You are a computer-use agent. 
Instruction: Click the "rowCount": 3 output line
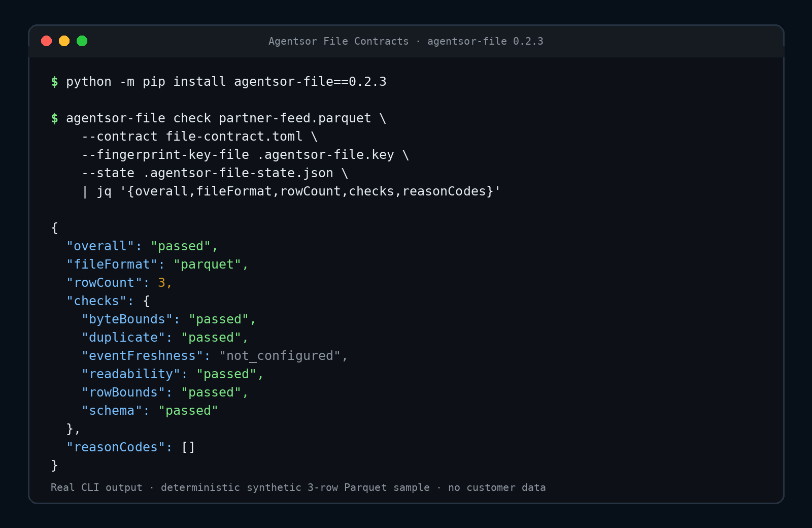(x=120, y=283)
